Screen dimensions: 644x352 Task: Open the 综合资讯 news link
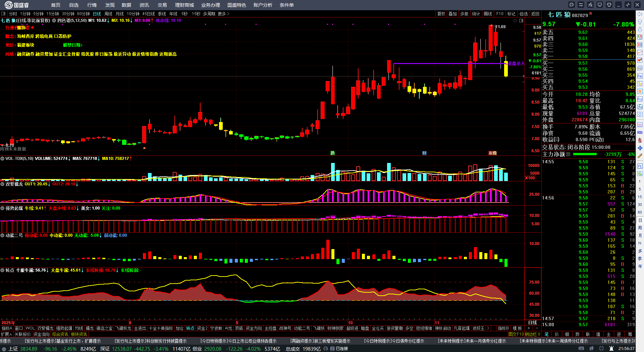click(x=60, y=334)
